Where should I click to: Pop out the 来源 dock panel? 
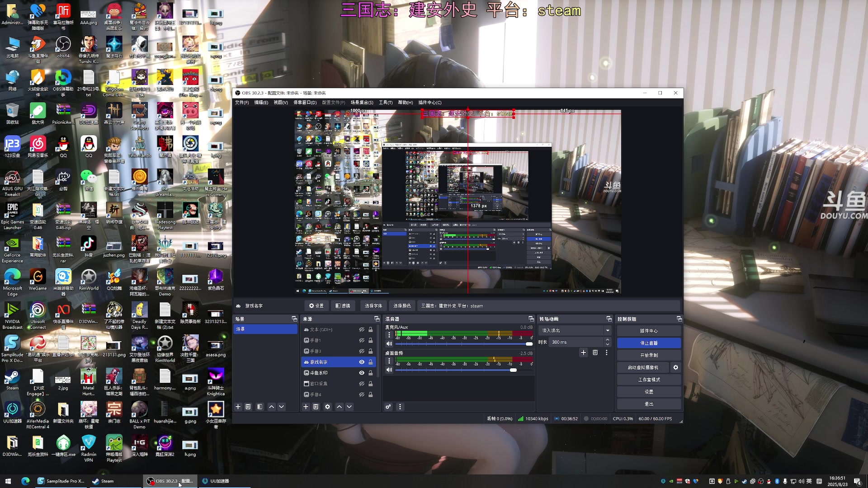377,319
